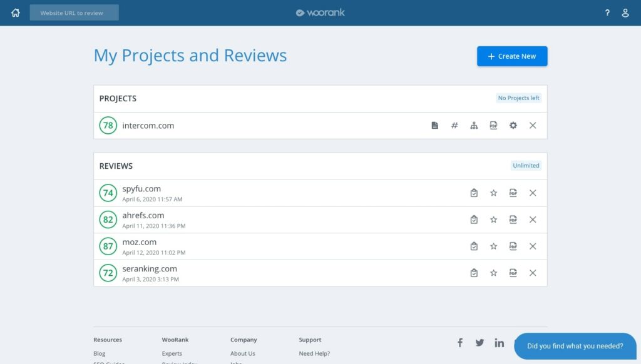Click the REVIEWS section header
The width and height of the screenshot is (641, 364).
point(116,166)
